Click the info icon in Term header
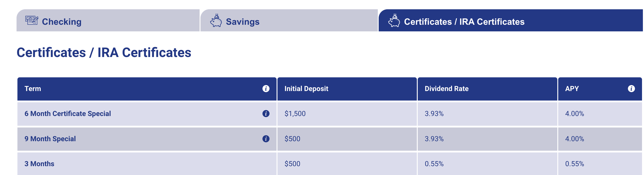644x175 pixels. click(266, 89)
